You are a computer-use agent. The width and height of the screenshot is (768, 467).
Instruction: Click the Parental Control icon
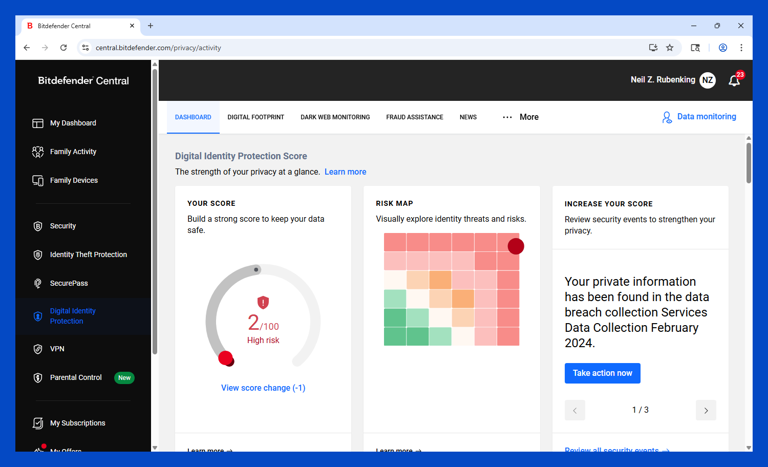point(38,378)
